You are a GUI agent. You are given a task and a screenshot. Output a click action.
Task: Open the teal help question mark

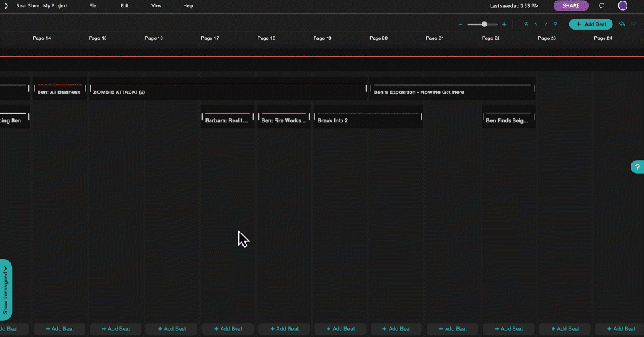coord(637,167)
